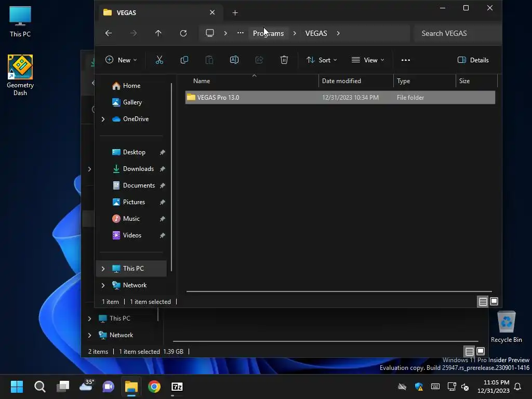Viewport: 532px width, 399px height.
Task: Select the This PC desktop icon
Action: pyautogui.click(x=20, y=21)
